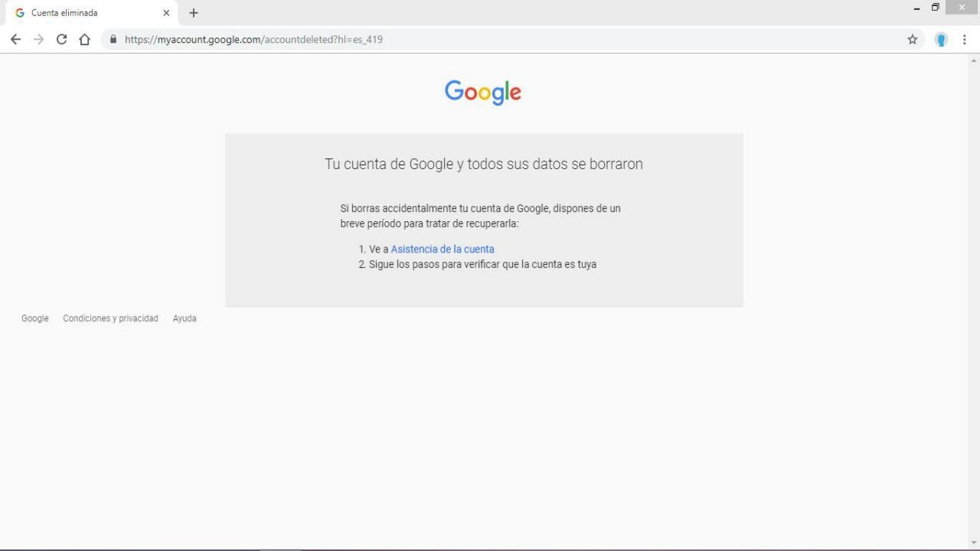Open the browser home page
The width and height of the screenshot is (980, 551).
pyautogui.click(x=85, y=39)
